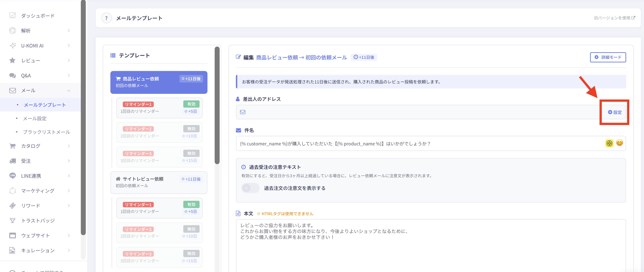Open メール設定 submenu item
The width and height of the screenshot is (644, 272).
(35, 118)
